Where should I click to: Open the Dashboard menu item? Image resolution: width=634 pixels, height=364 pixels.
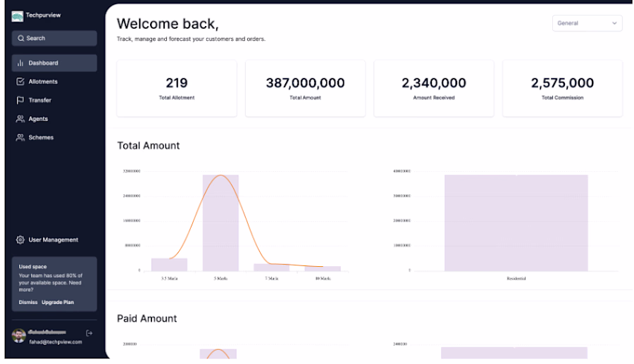click(54, 63)
